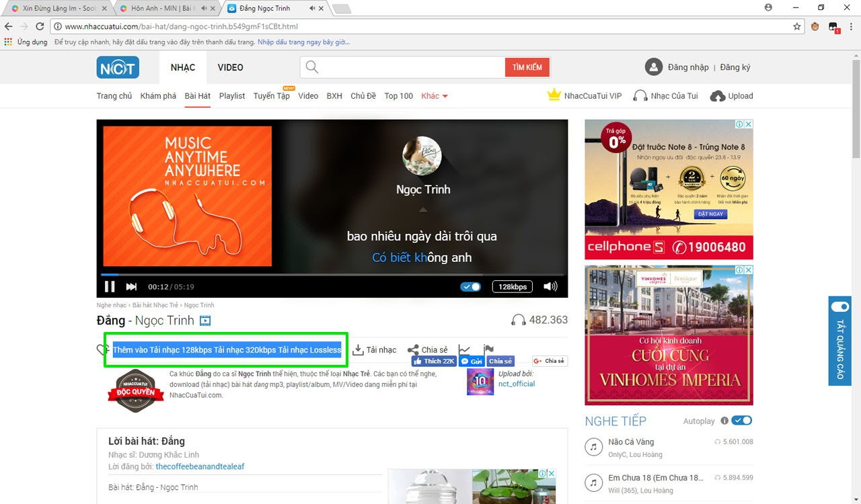Click the Chia sẻ share icon
Screen dimensions: 861x504
412,349
